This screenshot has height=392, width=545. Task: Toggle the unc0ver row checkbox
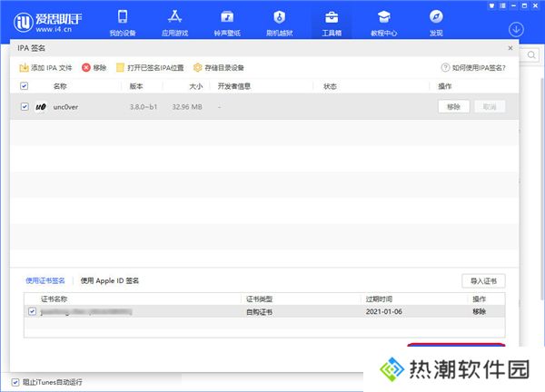[x=25, y=106]
